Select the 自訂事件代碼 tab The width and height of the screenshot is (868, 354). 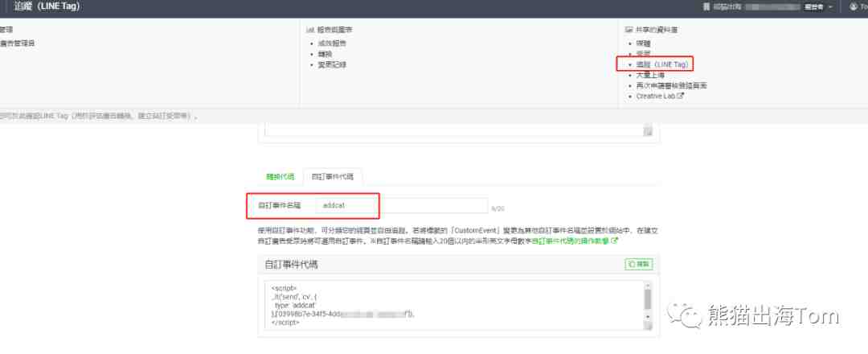[x=333, y=177]
